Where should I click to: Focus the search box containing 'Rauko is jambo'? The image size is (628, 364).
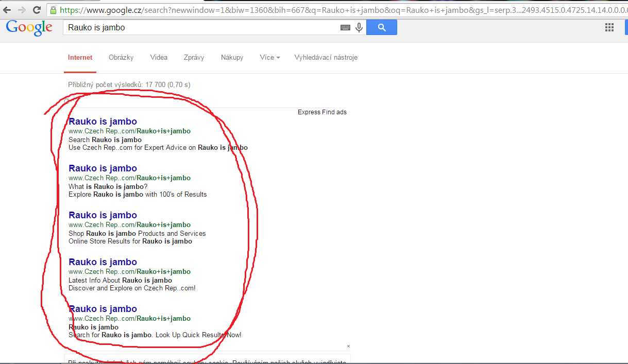(201, 28)
